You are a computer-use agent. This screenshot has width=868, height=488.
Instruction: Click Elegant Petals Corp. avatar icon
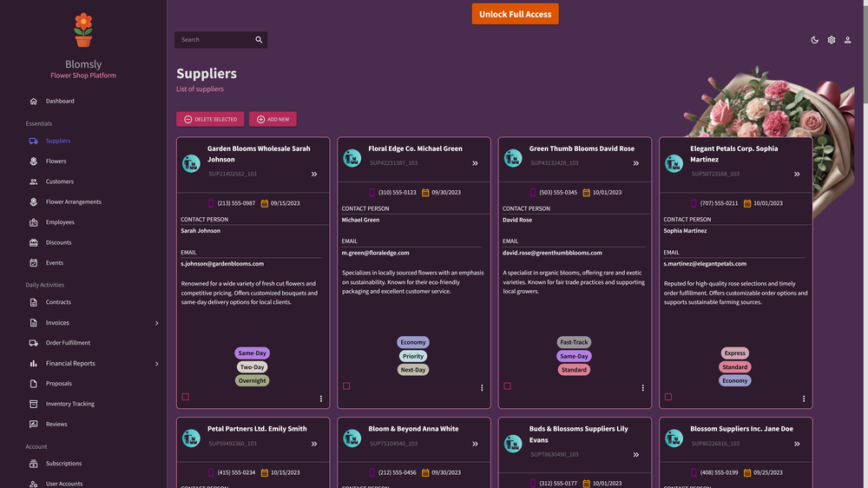pyautogui.click(x=674, y=163)
